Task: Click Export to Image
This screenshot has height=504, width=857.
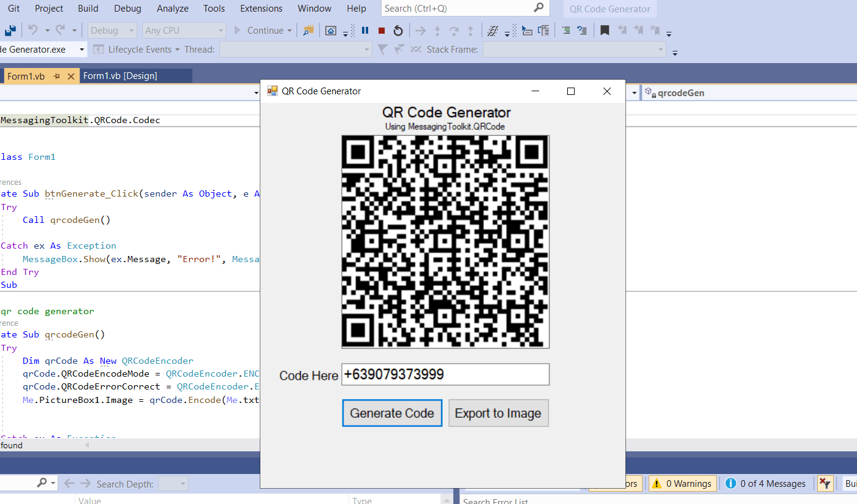Action: pos(498,413)
